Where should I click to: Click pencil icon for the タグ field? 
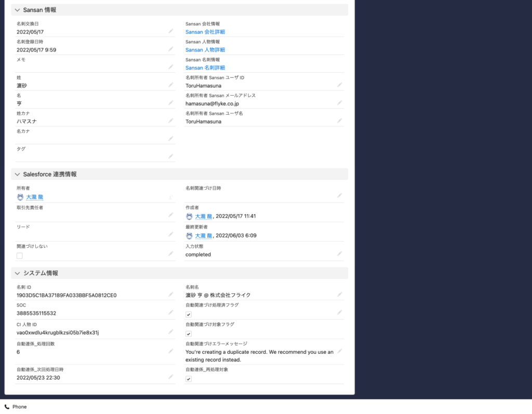click(170, 156)
